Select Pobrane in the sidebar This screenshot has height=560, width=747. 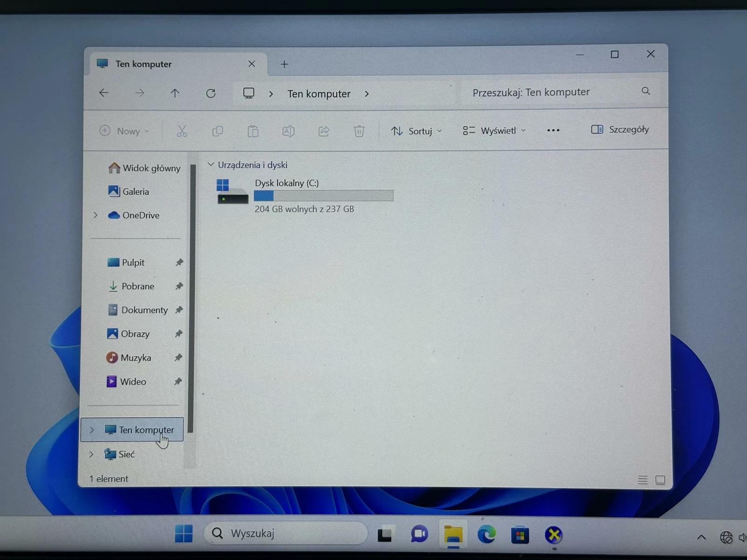pos(137,286)
